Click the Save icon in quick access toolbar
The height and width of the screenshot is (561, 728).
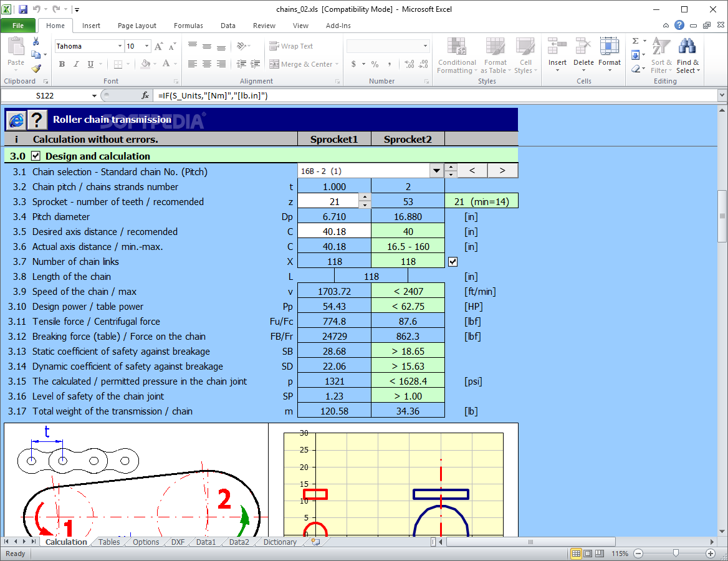(x=22, y=9)
